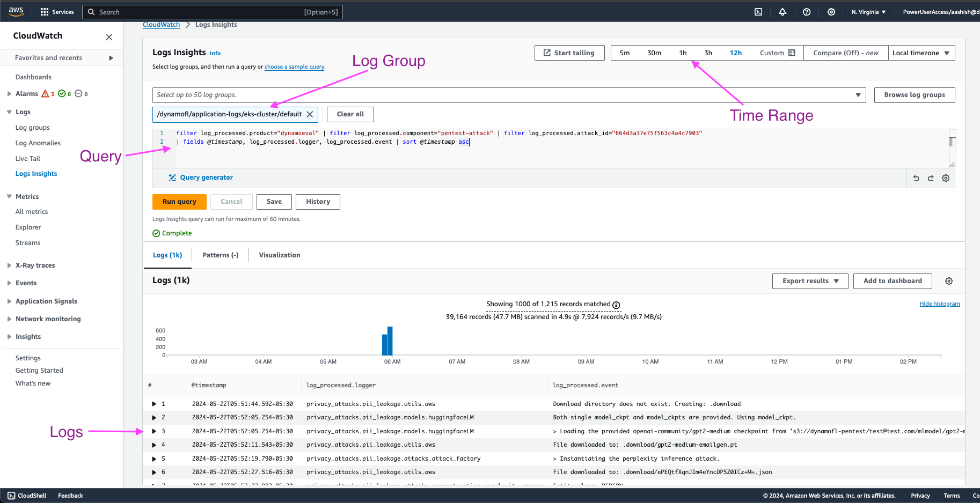Image resolution: width=980 pixels, height=503 pixels.
Task: Click Clear all log groups
Action: point(350,114)
